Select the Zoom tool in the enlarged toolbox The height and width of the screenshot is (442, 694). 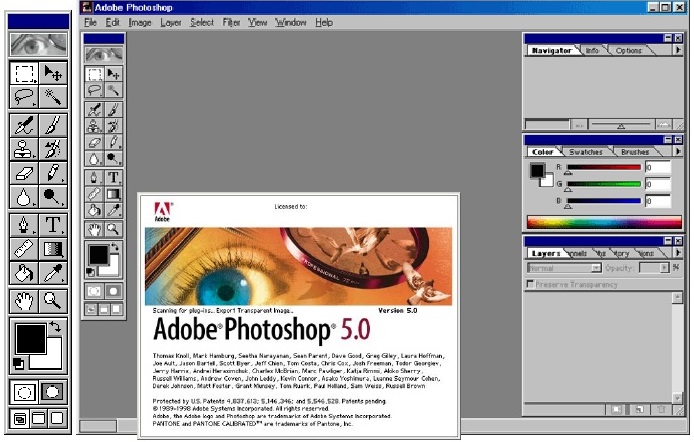click(53, 301)
